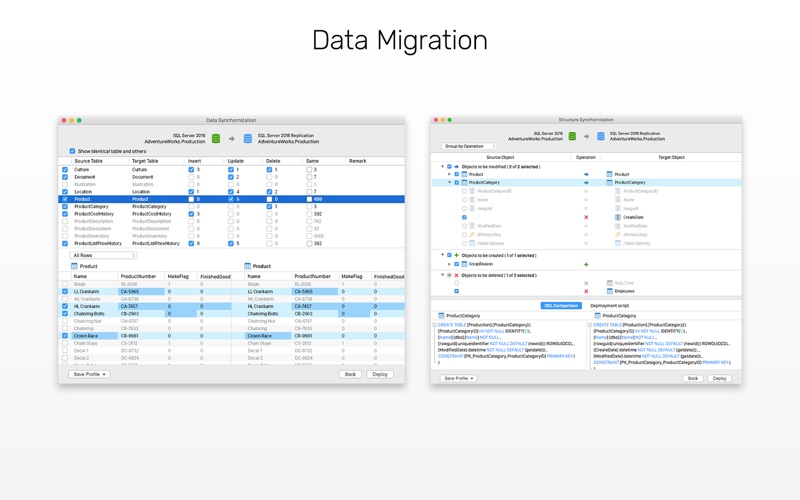Click Back in Structure Synchronization window
The width and height of the screenshot is (800, 500).
[x=693, y=379]
